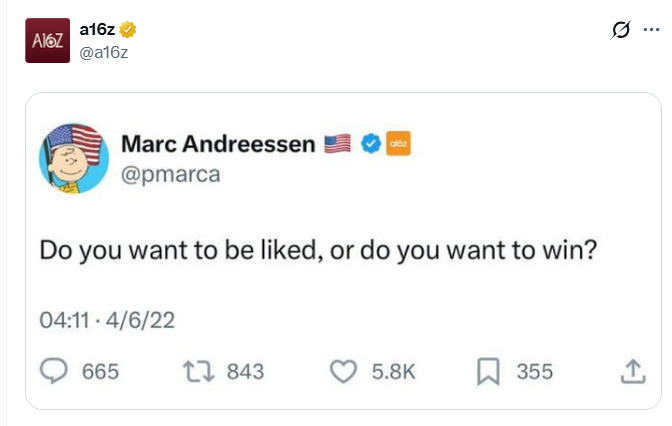Click the 5.8K likes count
The image size is (672, 426).
393,371
